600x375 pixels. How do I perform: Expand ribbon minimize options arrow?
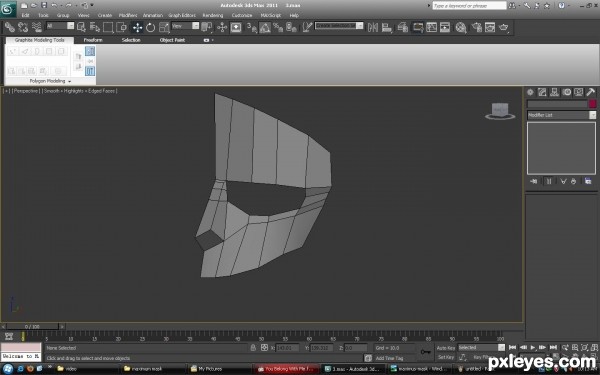(x=213, y=40)
